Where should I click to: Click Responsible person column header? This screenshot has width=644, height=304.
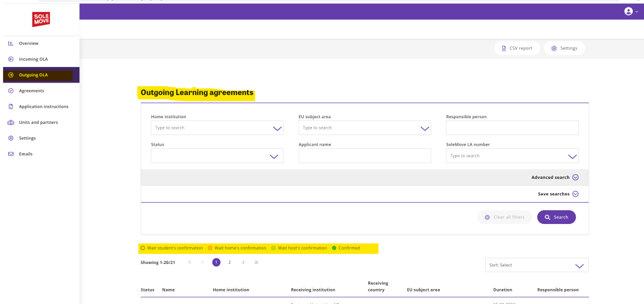click(x=558, y=290)
